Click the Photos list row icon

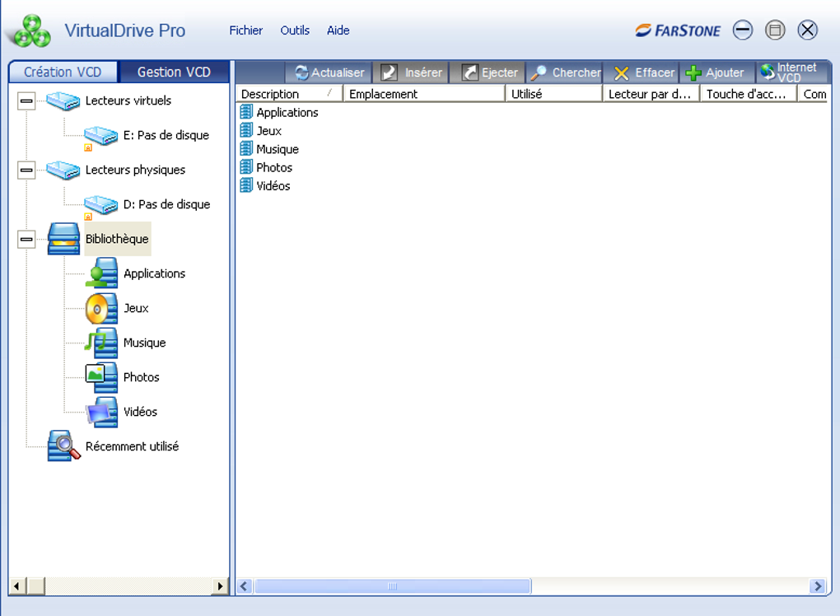246,167
